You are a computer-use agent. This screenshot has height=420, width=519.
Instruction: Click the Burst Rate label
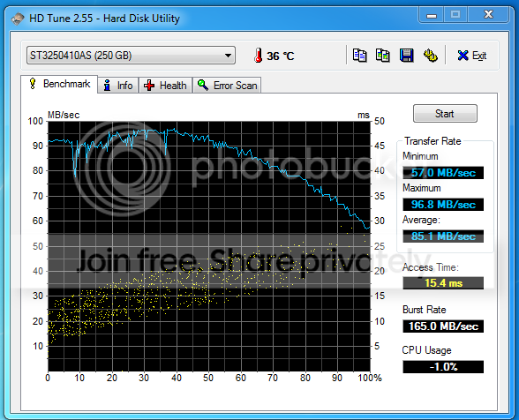425,310
